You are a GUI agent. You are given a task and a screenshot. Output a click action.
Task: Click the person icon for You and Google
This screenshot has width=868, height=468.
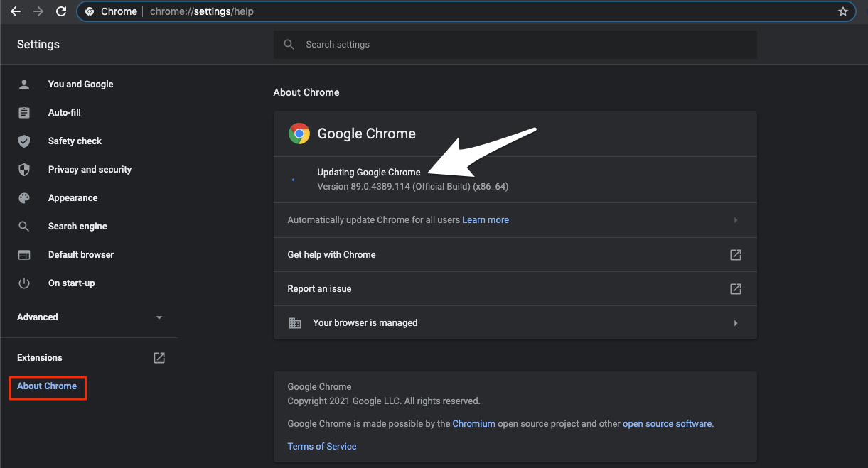24,85
